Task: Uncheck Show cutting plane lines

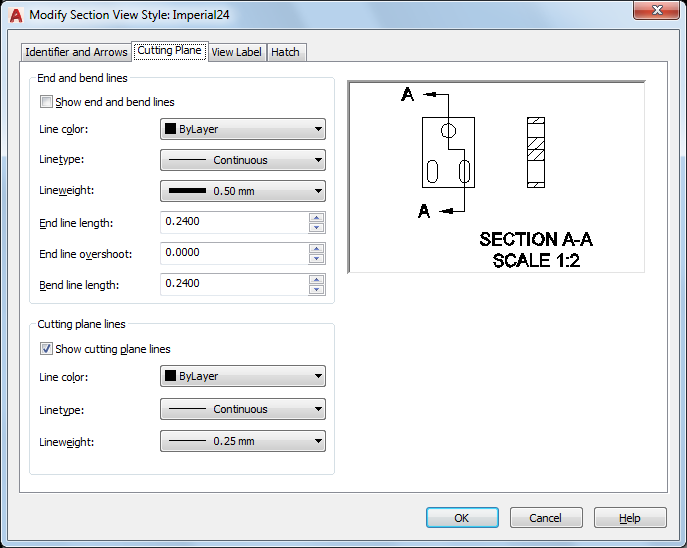Action: click(46, 349)
